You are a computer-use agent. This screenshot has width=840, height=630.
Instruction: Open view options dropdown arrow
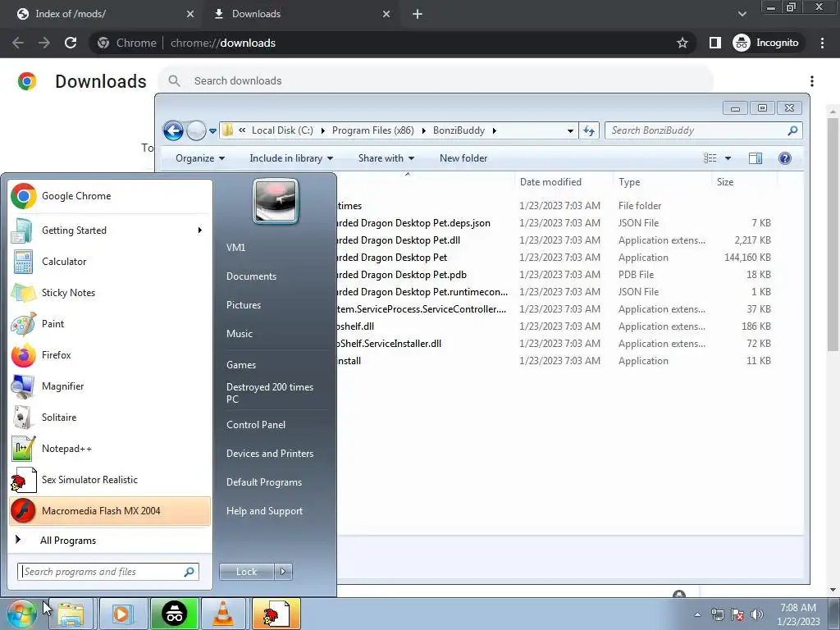pyautogui.click(x=728, y=158)
